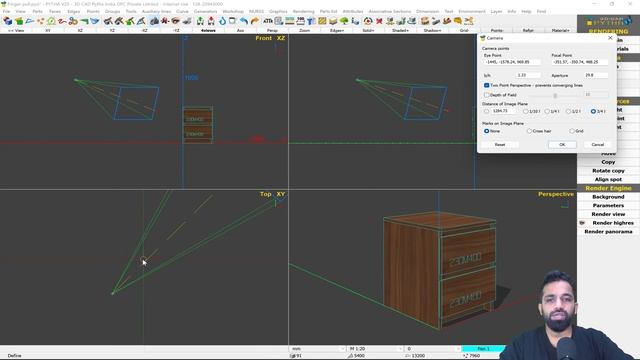Click the Focal Point coordinates field
Viewport: 640px width, 360px height.
(x=580, y=62)
